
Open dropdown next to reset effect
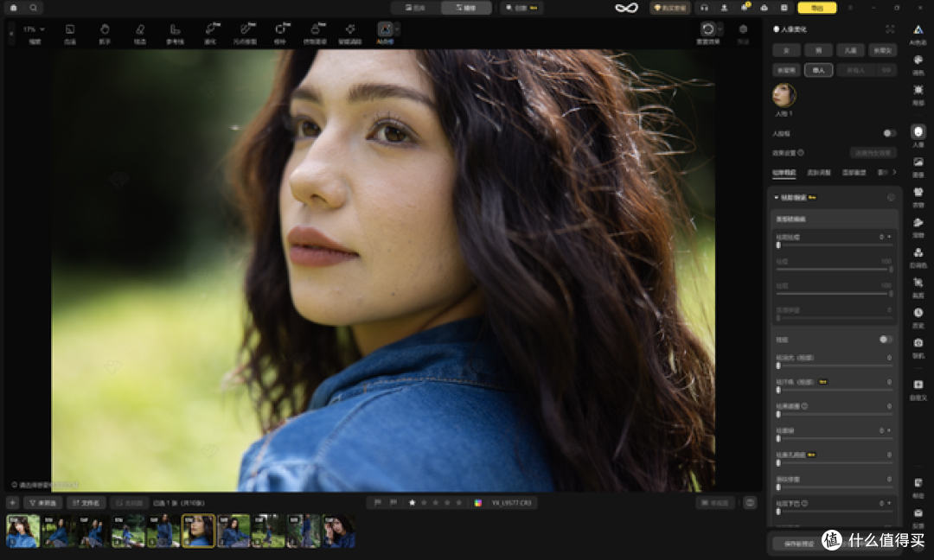(x=720, y=29)
